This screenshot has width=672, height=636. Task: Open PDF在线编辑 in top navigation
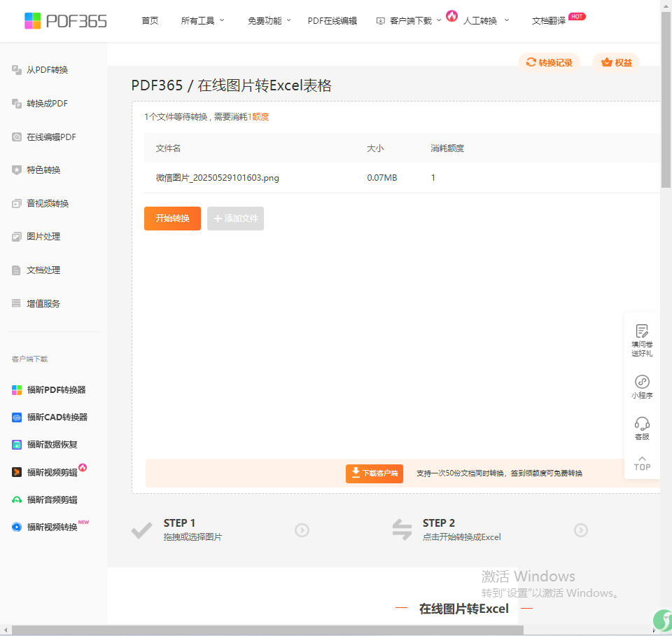pos(332,20)
